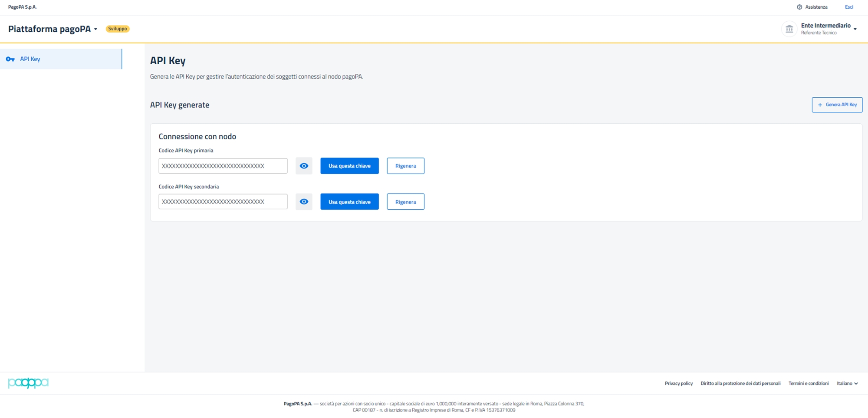Open Diritto alla protezione dei dati personali
Viewport: 868px width, 418px height.
(740, 383)
